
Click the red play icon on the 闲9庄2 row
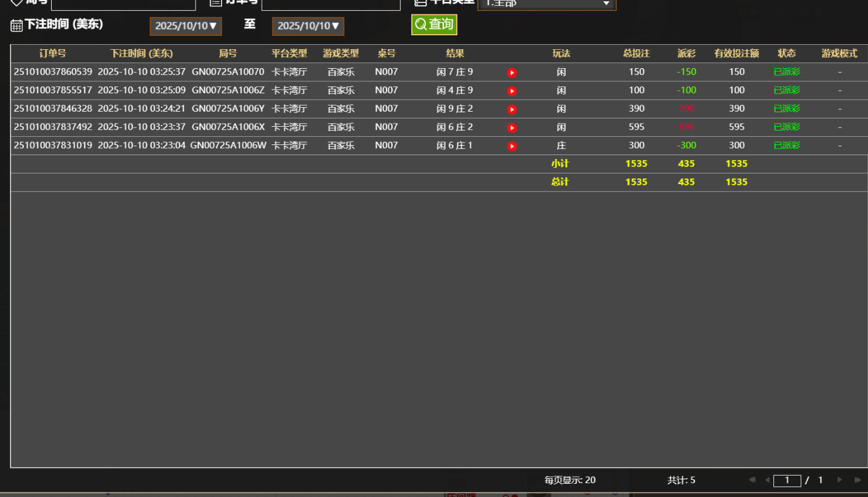(x=511, y=108)
